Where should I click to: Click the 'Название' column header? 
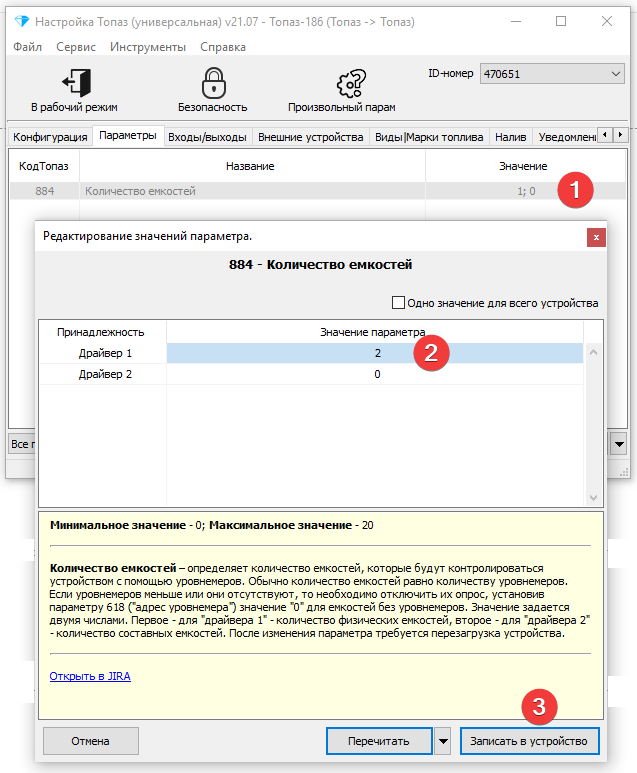[x=250, y=166]
